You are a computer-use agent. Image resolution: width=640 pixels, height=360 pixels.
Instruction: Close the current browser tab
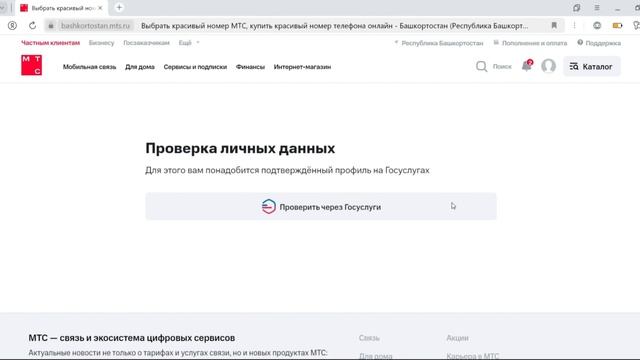(100, 8)
